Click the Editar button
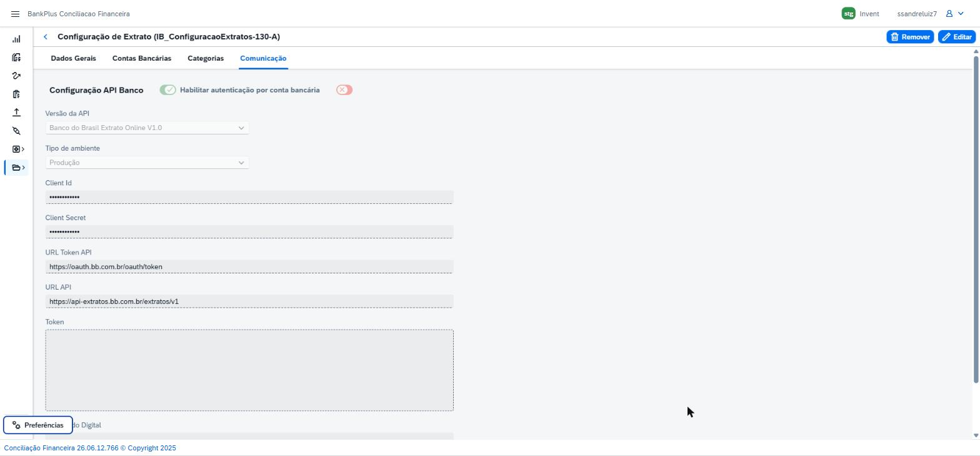This screenshot has height=456, width=980. pyautogui.click(x=957, y=37)
